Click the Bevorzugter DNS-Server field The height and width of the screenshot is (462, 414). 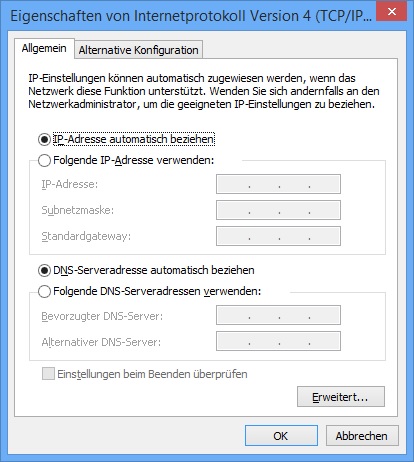pos(278,315)
